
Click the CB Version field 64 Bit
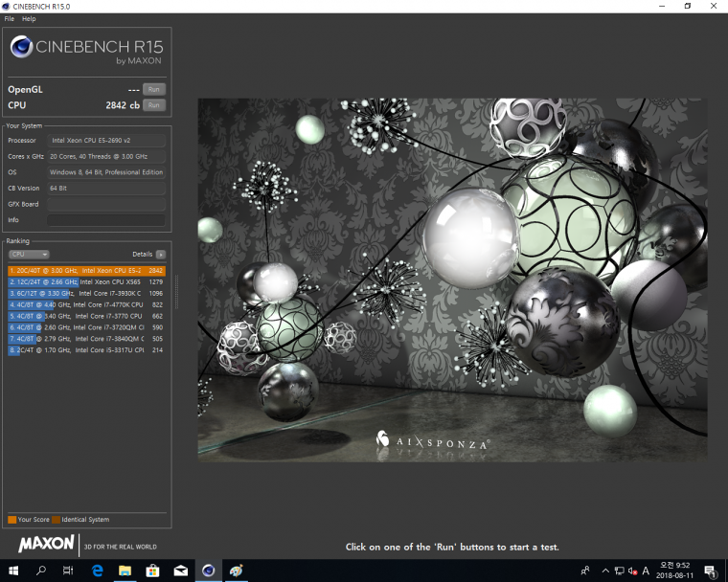(106, 188)
